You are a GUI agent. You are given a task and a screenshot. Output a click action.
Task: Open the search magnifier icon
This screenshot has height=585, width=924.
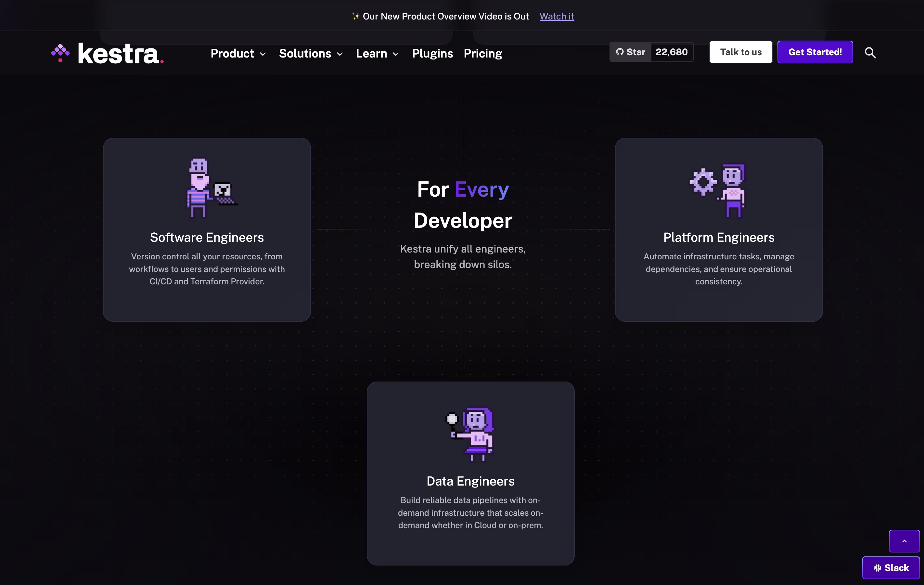(x=870, y=53)
